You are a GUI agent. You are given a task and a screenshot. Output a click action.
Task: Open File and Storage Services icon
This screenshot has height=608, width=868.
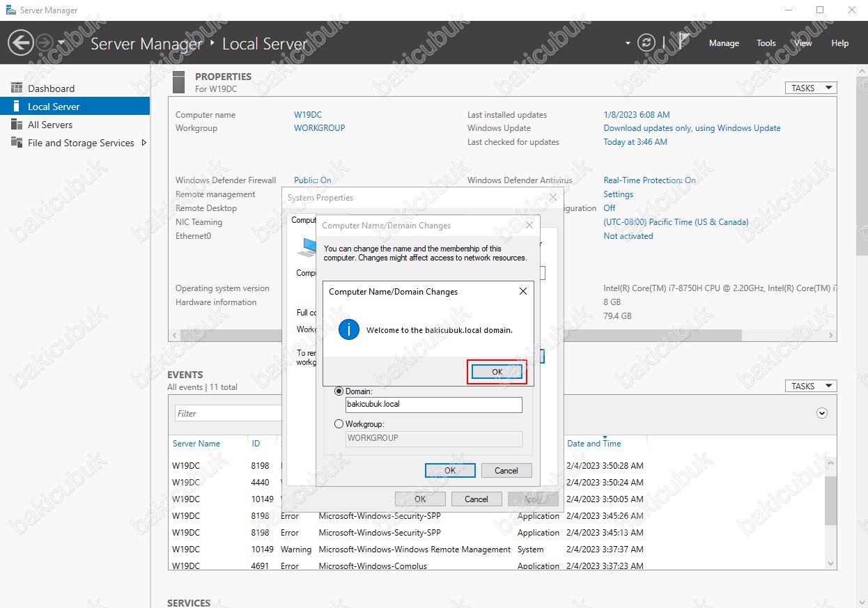[17, 143]
